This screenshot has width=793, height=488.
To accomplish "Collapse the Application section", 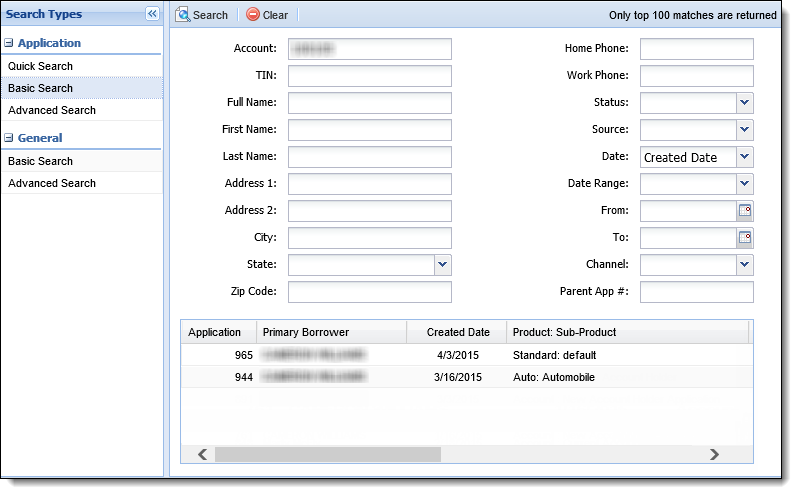I will tap(9, 43).
